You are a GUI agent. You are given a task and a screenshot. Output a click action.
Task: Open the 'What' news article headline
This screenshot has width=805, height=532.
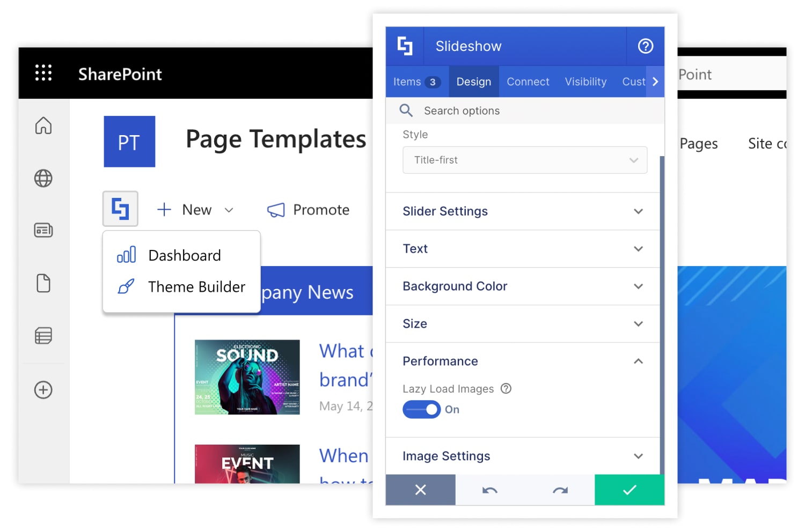[346, 365]
